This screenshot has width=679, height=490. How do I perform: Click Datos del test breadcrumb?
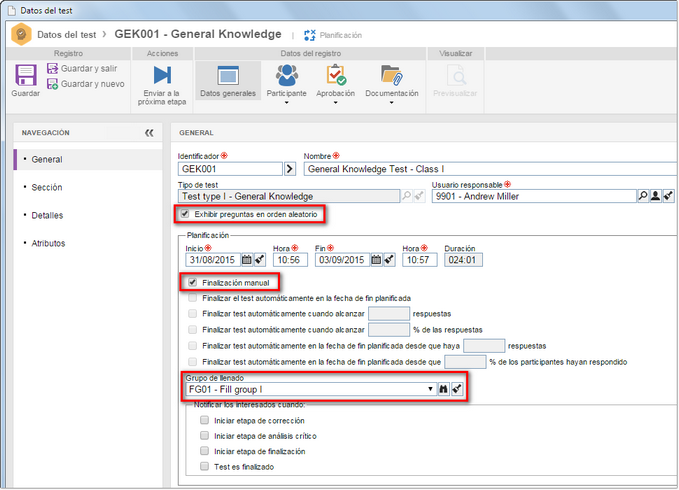coord(67,35)
